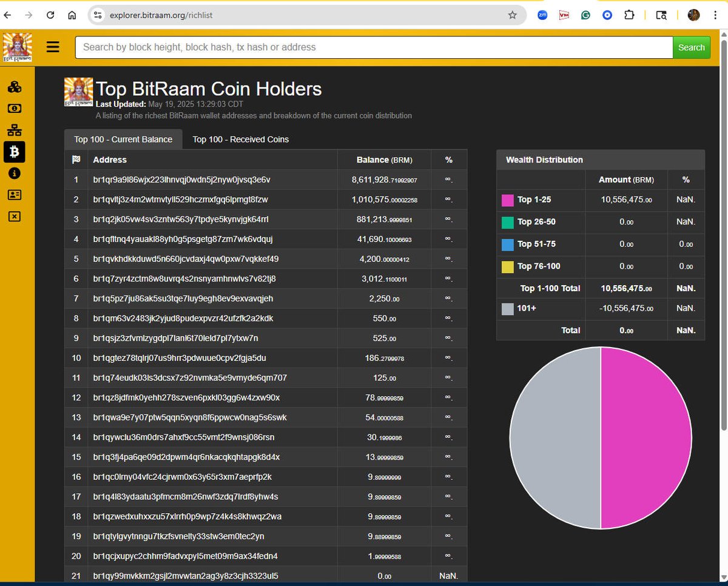Open address br1q5pz7ju86ak5su3tqe7luy9egh8ev9exvavqjeh
Viewport: 728px width, 586px height.
(x=183, y=298)
